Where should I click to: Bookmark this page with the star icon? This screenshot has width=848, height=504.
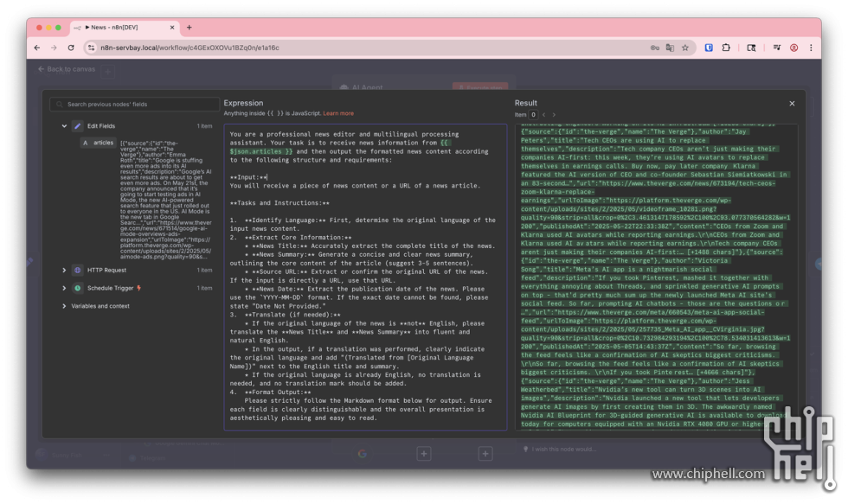click(685, 48)
